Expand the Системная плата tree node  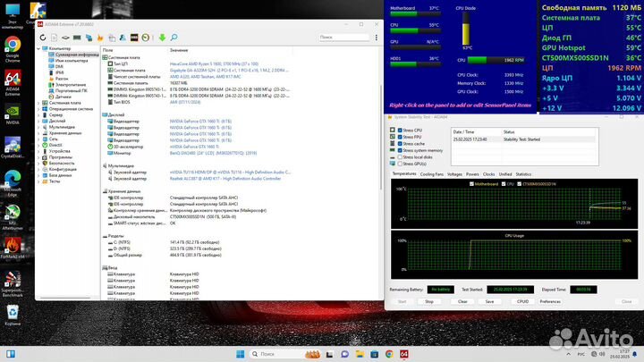coord(38,103)
